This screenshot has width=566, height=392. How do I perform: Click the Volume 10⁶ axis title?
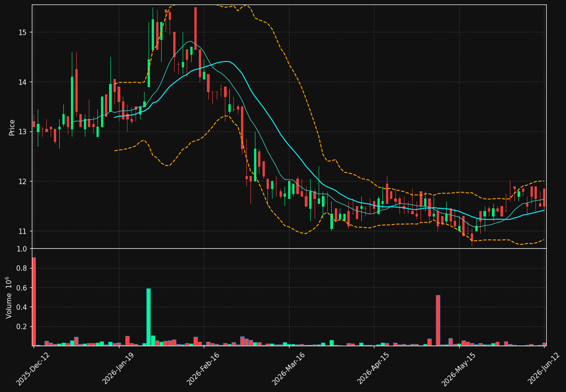9,297
